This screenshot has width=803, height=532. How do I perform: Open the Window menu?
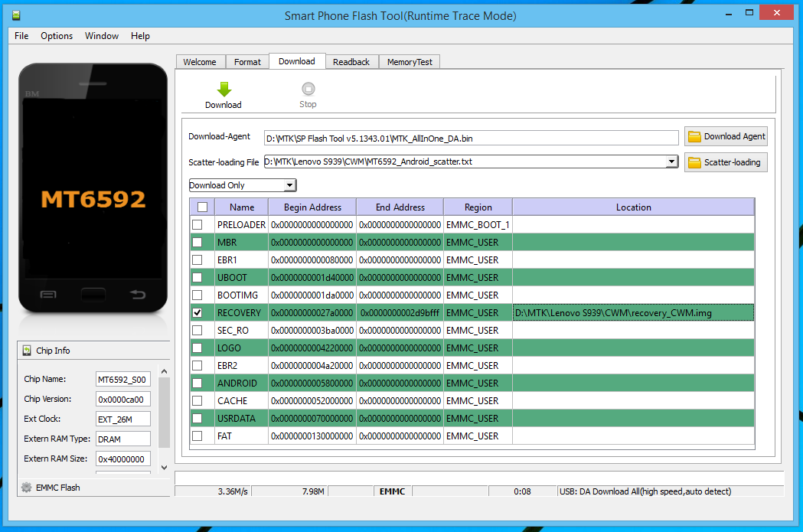pos(102,36)
